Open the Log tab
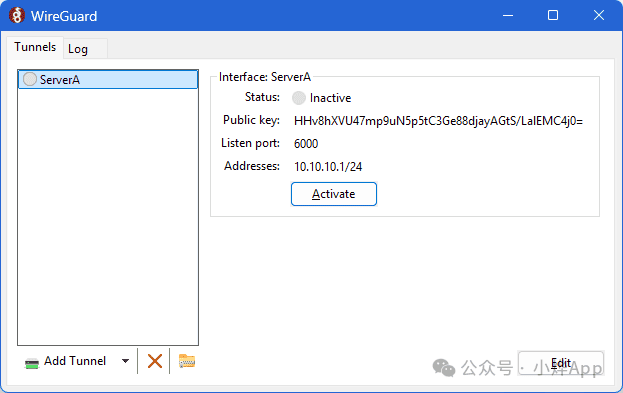623x393 pixels. pos(85,49)
